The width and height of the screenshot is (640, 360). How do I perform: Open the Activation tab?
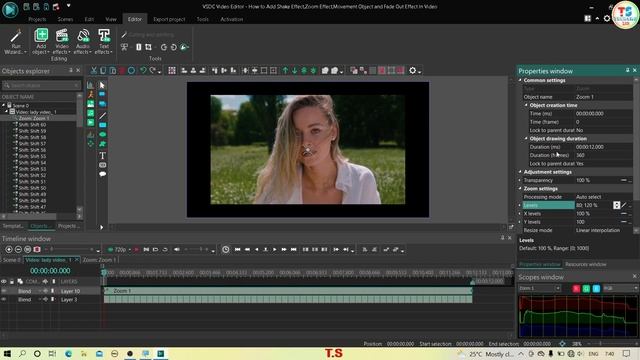[231, 19]
